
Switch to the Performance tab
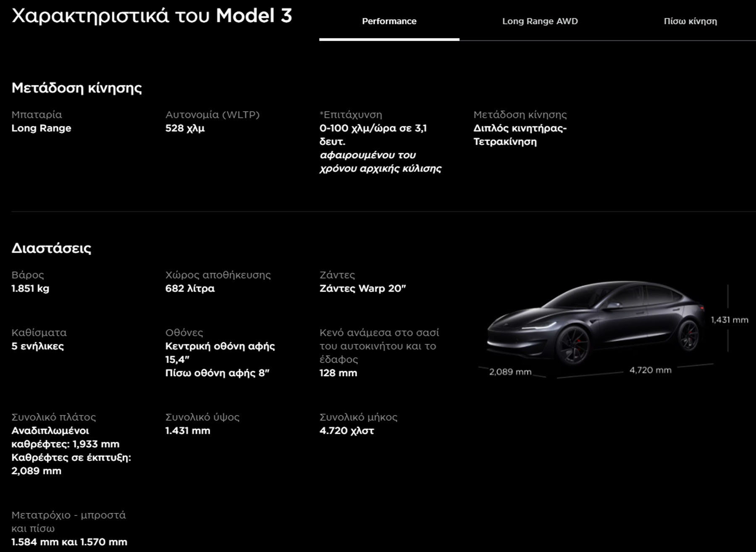click(x=389, y=21)
